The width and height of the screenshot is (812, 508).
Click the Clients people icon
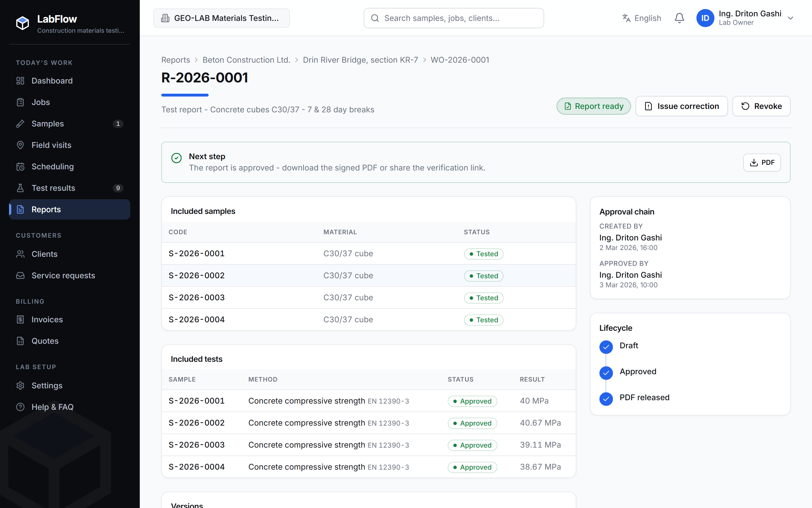coord(21,254)
